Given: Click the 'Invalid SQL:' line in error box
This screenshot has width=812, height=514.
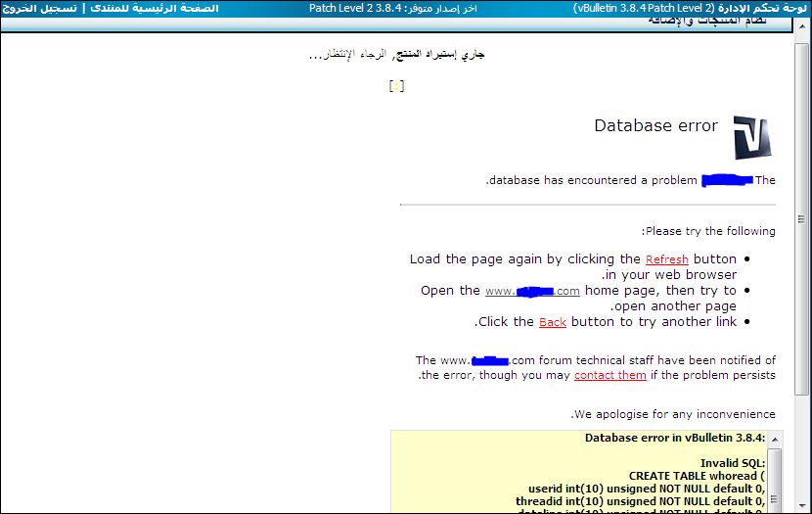Looking at the screenshot, I should pyautogui.click(x=732, y=462).
